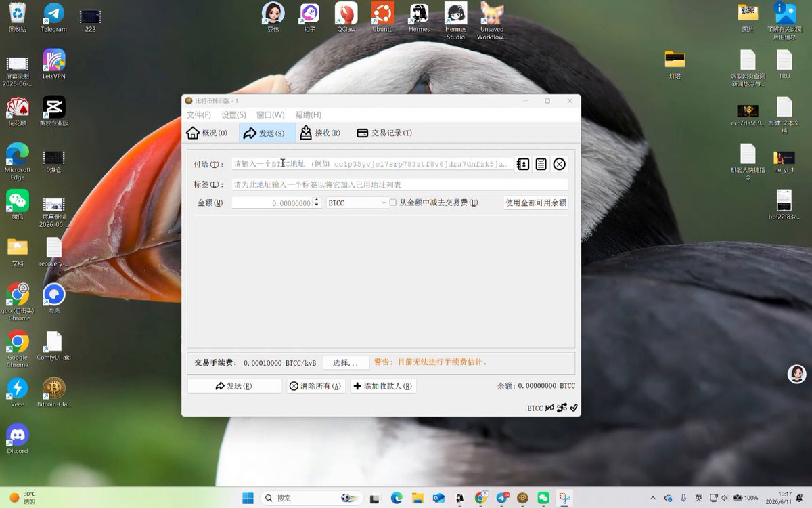Select the Unsaved Workflow desktop shortcut
This screenshot has width=812, height=508.
(492, 21)
